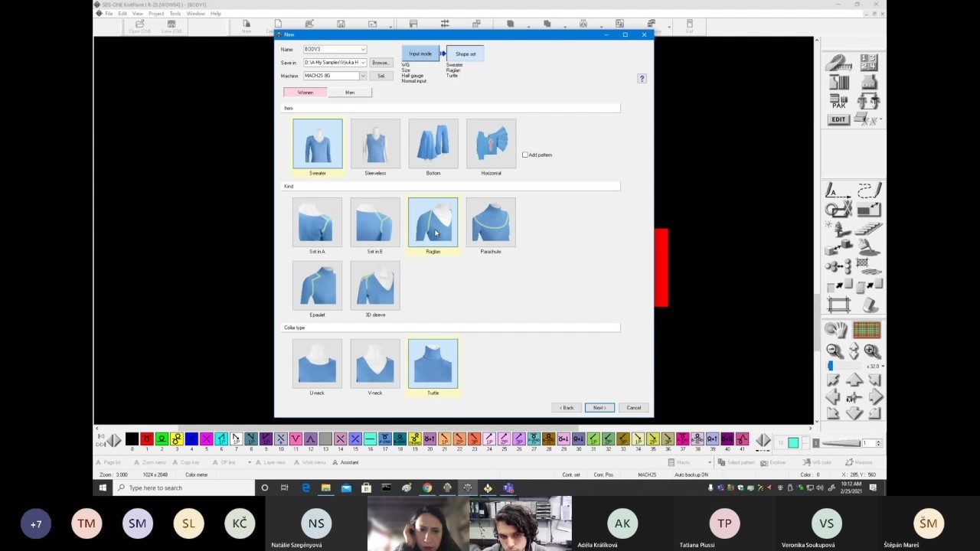
Task: Click the zoom in magnifier tool
Action: click(x=871, y=350)
